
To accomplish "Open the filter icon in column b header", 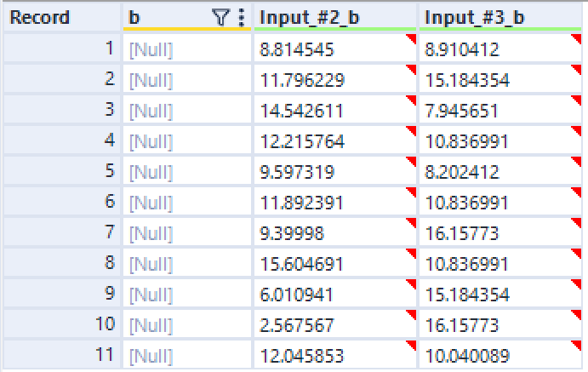I will (x=220, y=18).
